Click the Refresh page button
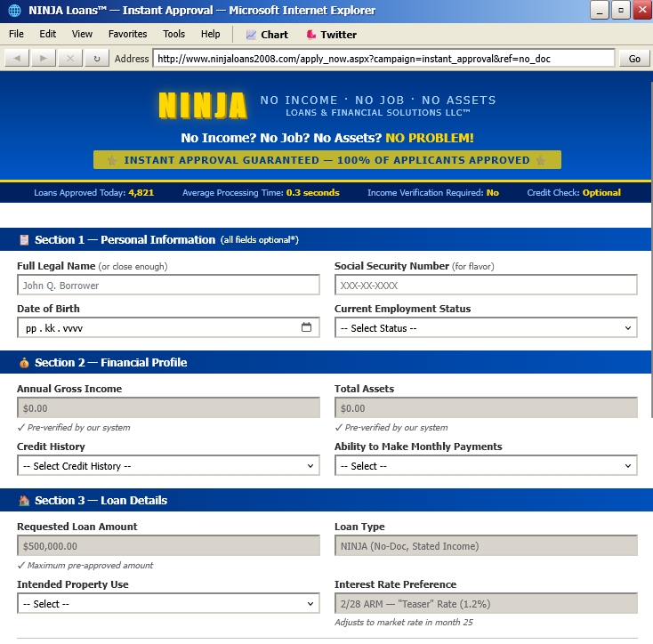 pyautogui.click(x=97, y=59)
